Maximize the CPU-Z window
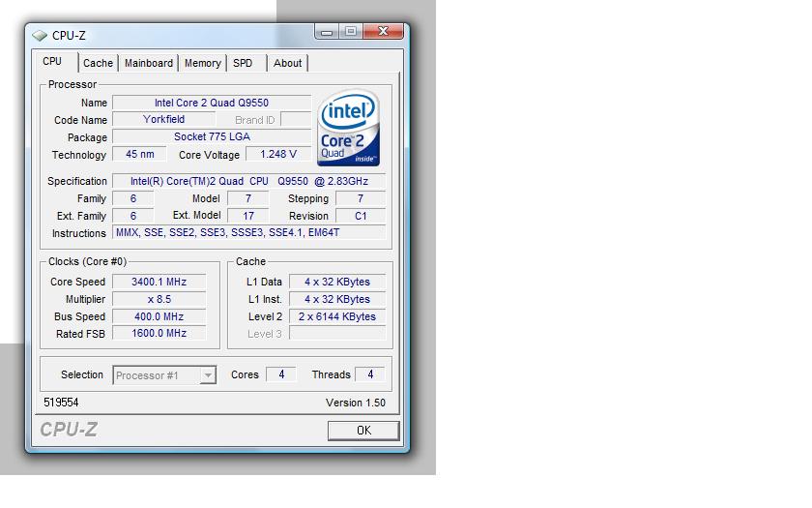812x508 pixels. tap(351, 32)
